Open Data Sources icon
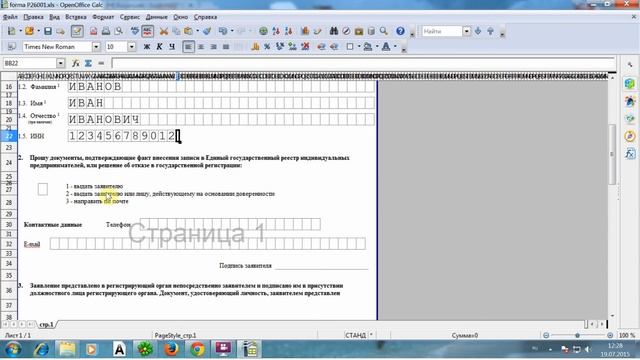Viewport: 640px width, 360px height. [x=371, y=31]
